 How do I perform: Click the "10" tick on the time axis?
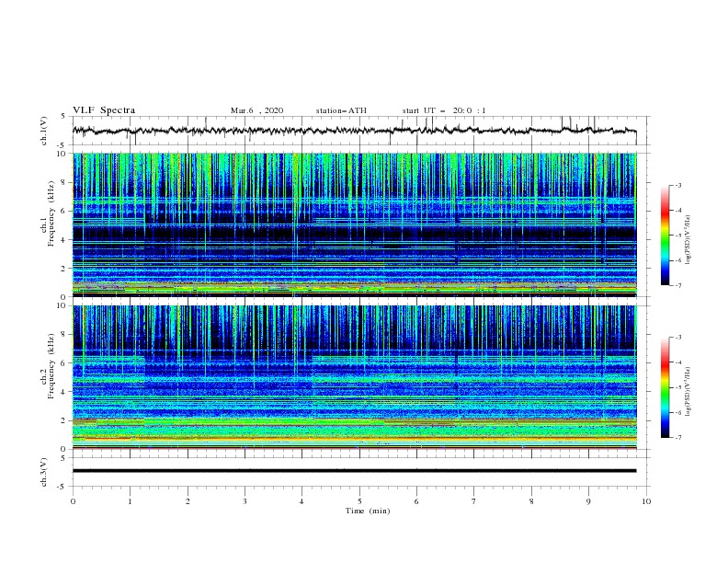[646, 501]
